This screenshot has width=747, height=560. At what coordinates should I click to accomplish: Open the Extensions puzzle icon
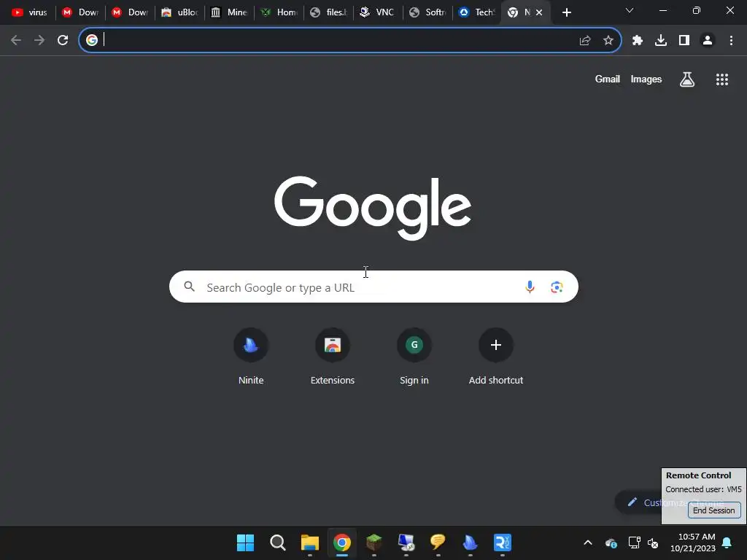click(x=638, y=41)
